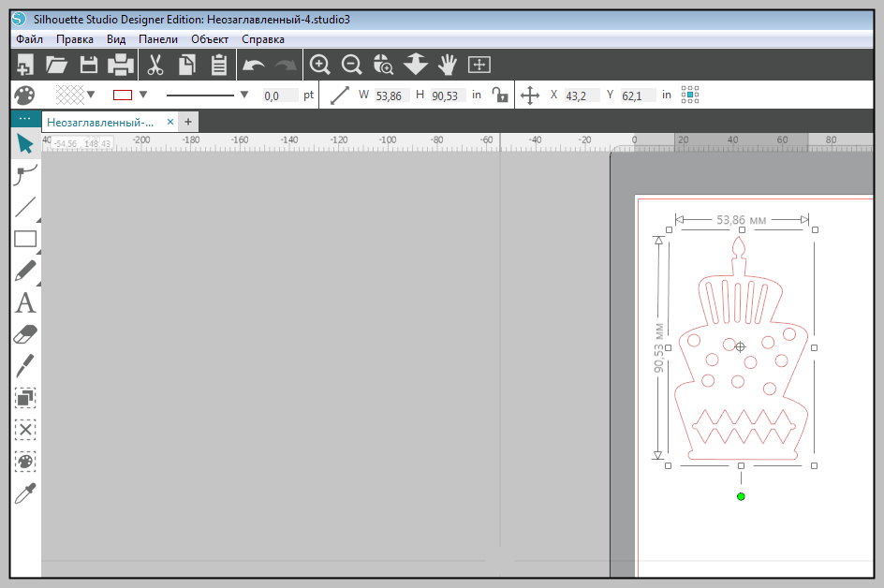Click the Cut scissors icon
This screenshot has width=884, height=588.
pos(155,65)
